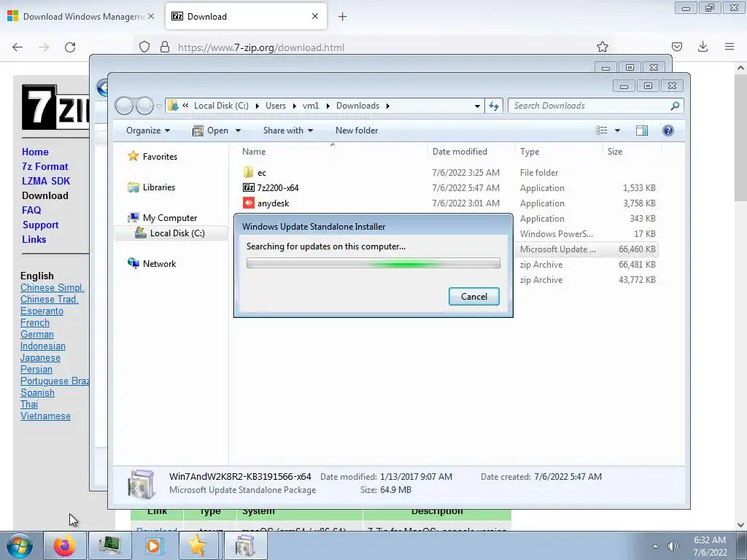Open the Share with dropdown
This screenshot has width=747, height=560.
287,131
